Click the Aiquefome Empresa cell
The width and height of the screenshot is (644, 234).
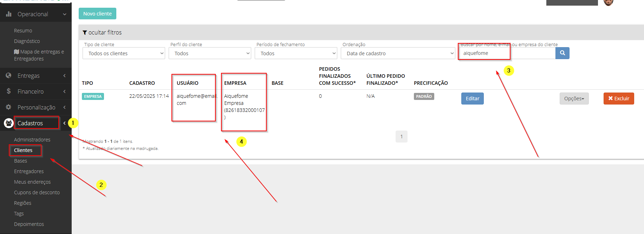(244, 107)
